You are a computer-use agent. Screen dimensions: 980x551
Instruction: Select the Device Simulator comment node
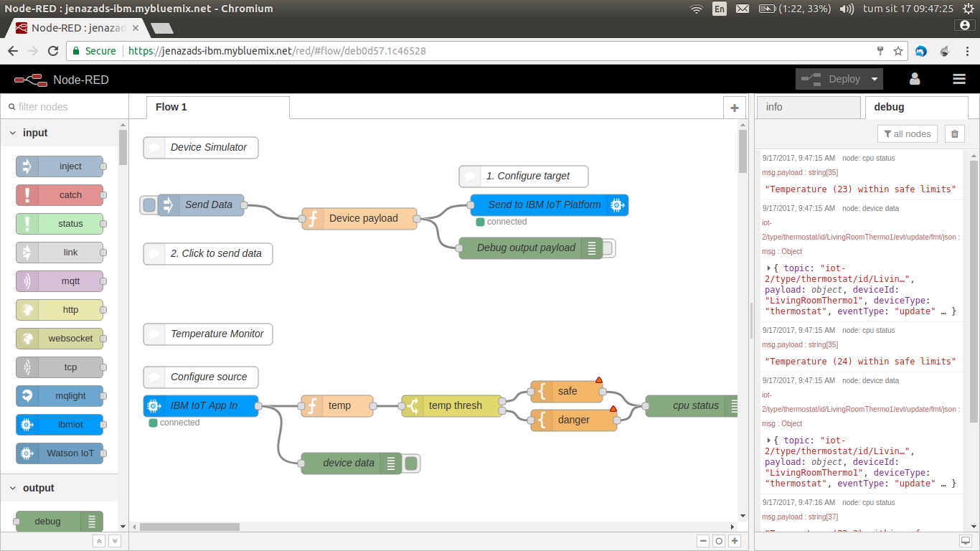point(201,148)
